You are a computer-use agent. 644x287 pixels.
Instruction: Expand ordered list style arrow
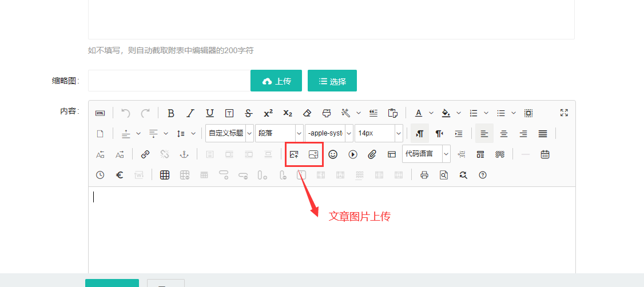coord(486,113)
